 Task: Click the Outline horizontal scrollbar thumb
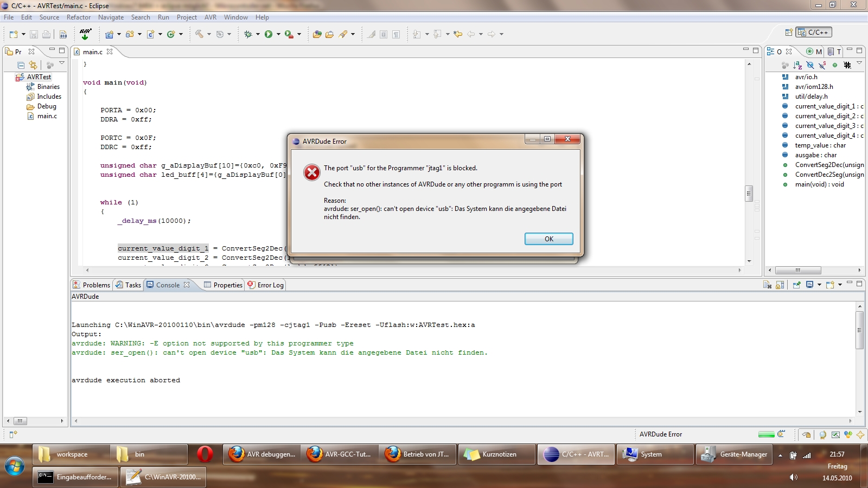click(797, 270)
